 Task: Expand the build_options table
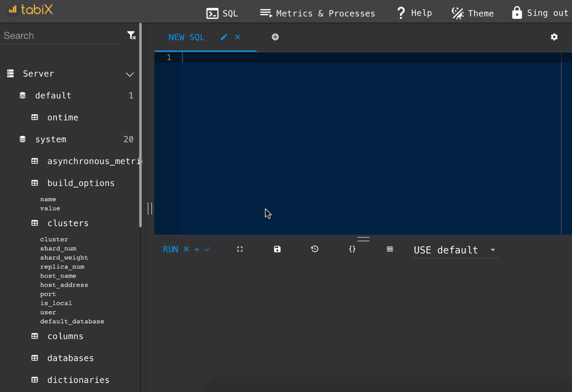click(x=81, y=183)
